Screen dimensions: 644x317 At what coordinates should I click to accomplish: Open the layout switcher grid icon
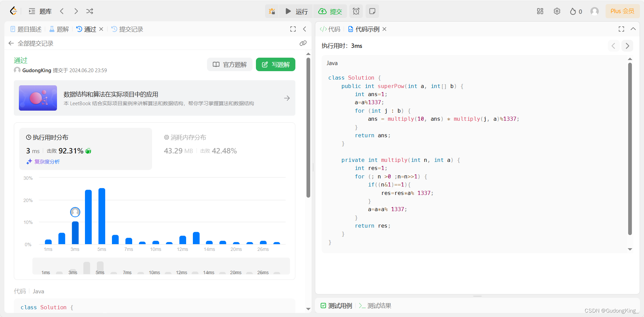(540, 11)
